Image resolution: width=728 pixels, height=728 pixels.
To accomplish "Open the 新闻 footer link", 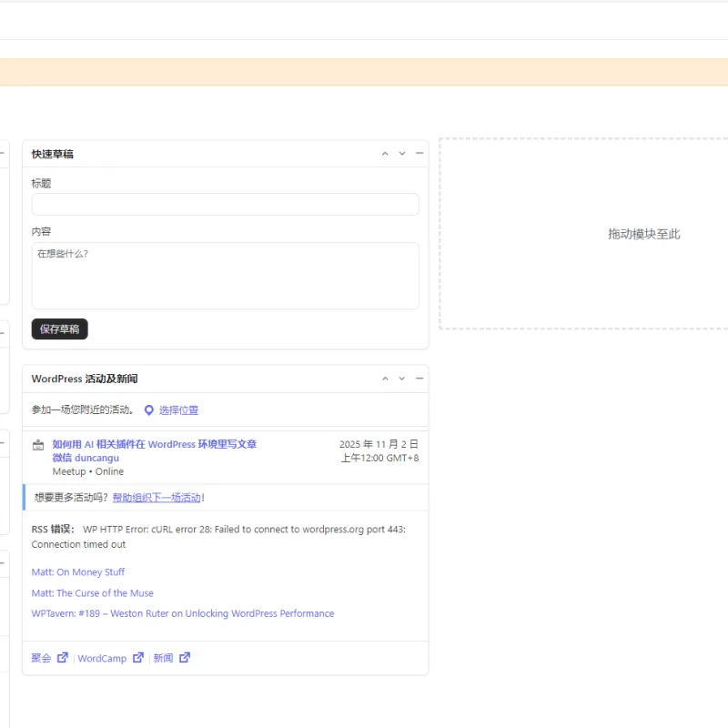I will click(163, 658).
